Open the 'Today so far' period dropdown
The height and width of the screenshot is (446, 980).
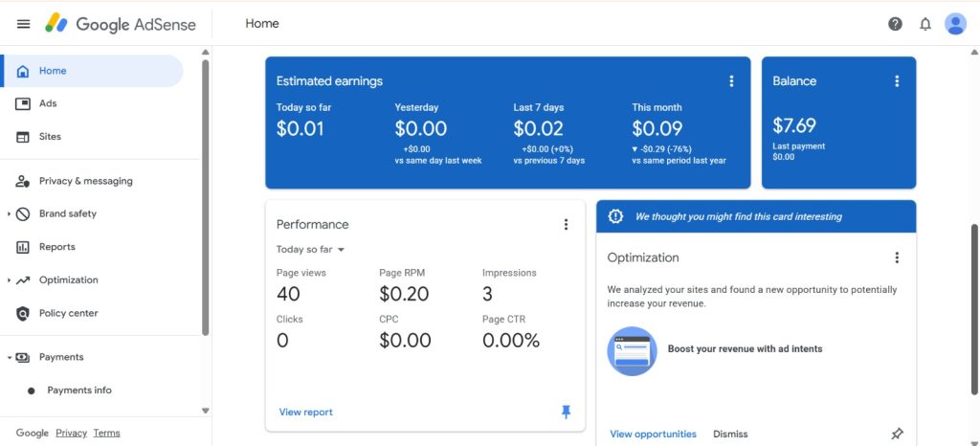click(311, 250)
